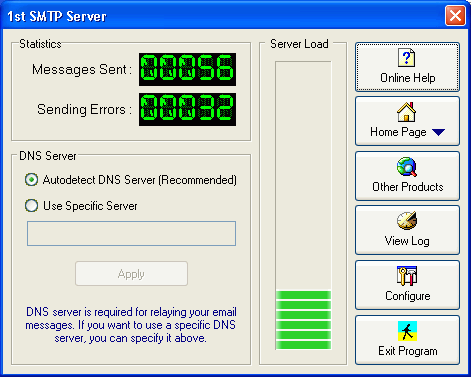Close the 1st SMTP Server window
Screen dimensions: 471x377
[455, 15]
